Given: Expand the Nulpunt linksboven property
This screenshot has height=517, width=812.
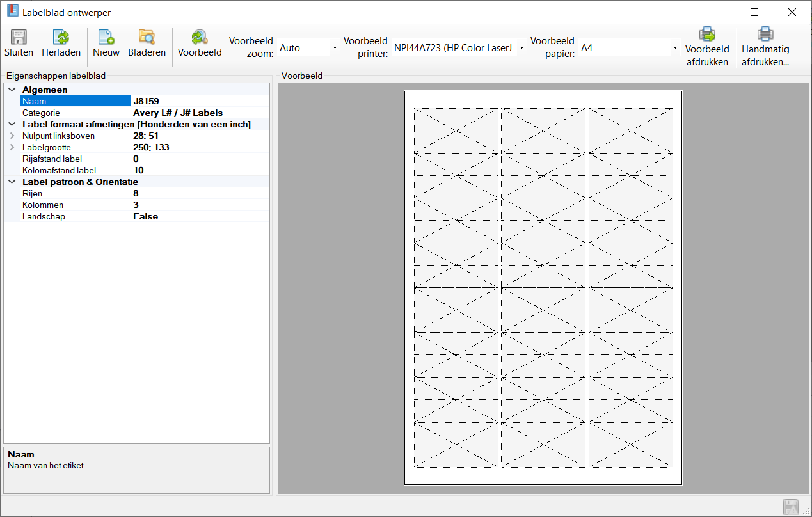Looking at the screenshot, I should coord(12,136).
